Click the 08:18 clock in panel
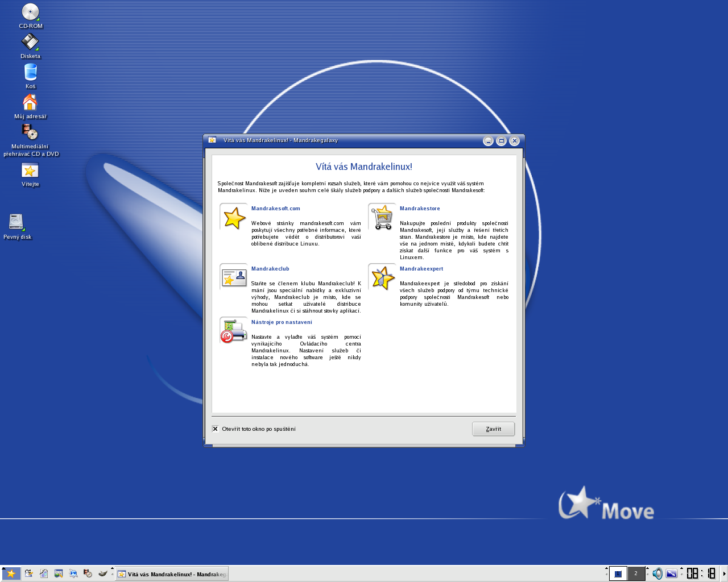This screenshot has width=728, height=582. click(x=701, y=573)
